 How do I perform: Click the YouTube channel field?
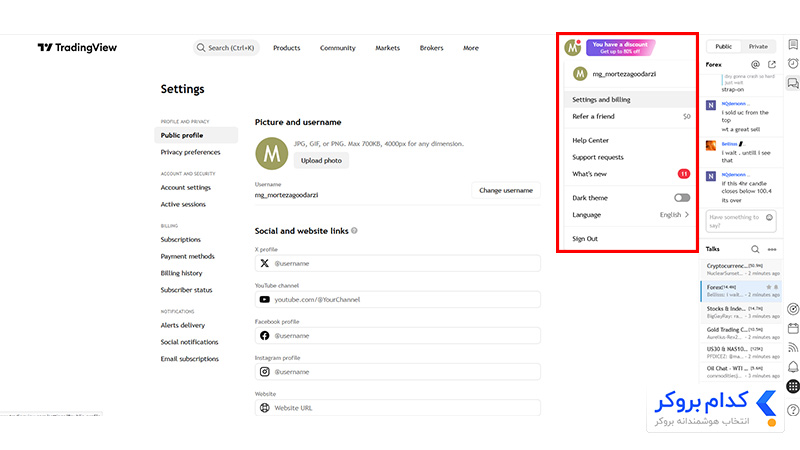397,299
